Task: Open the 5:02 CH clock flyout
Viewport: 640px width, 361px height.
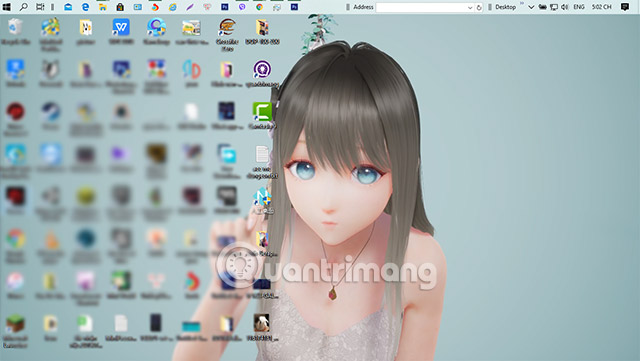Action: click(602, 7)
